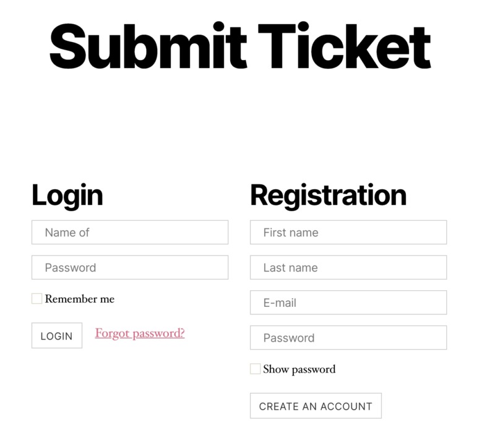The height and width of the screenshot is (448, 495).
Task: Start account creation with CREATE AN ACCOUNT
Action: click(316, 406)
